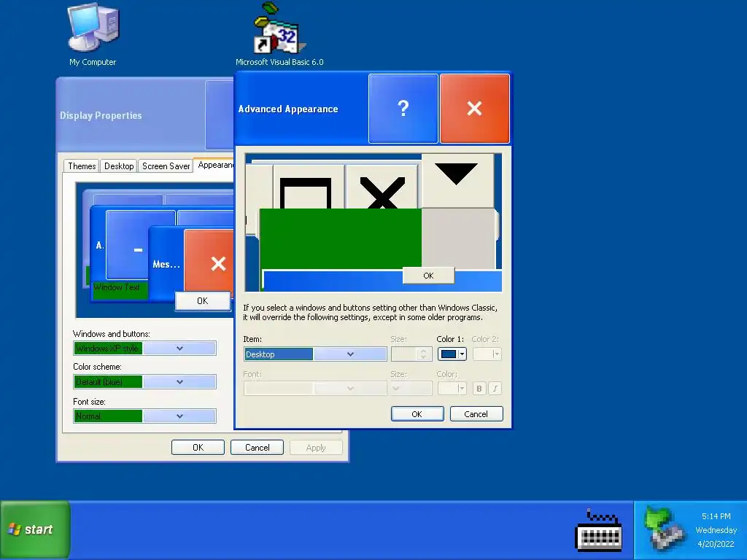Click the item Size spinner field
This screenshot has height=560, width=747.
click(411, 354)
